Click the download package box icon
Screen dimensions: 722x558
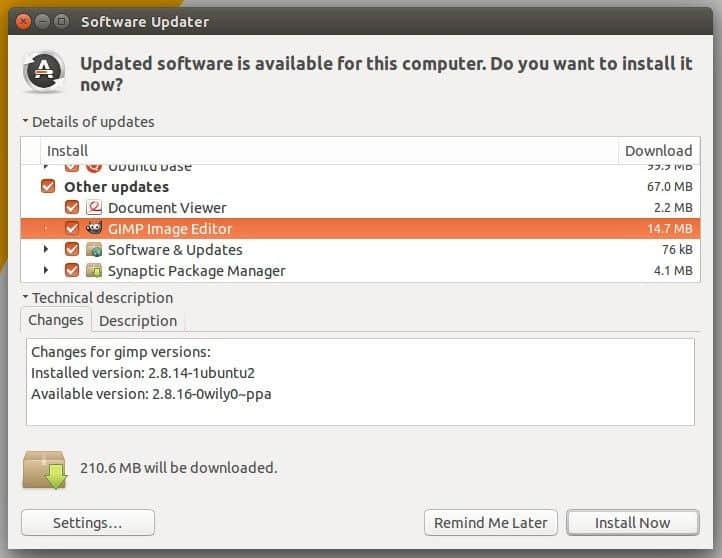[x=44, y=468]
